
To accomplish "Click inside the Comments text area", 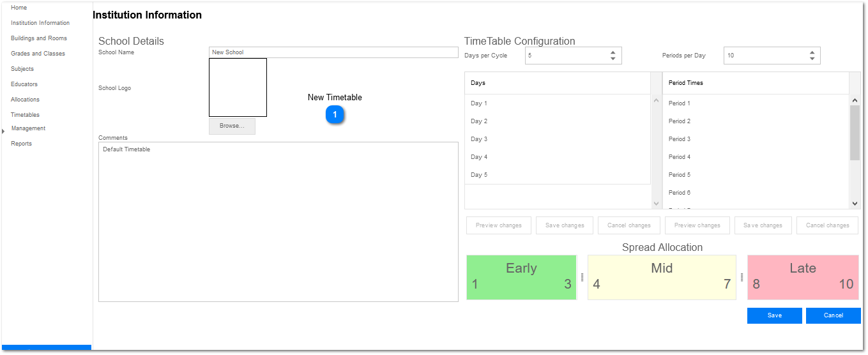I will pyautogui.click(x=278, y=222).
